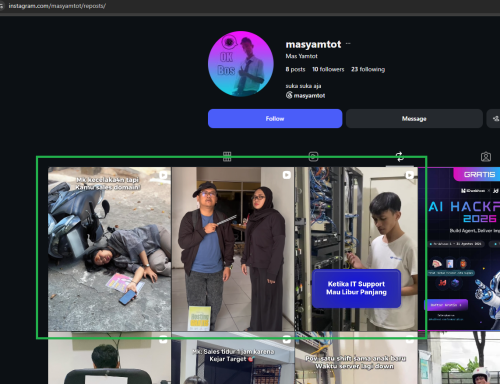This screenshot has height=384, width=500.
Task: Click the masyamtot username heading
Action: [x=313, y=44]
